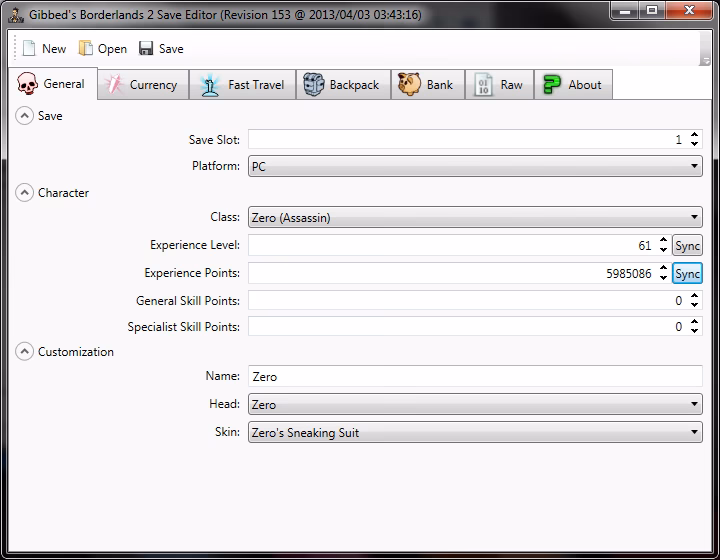Open the Class dropdown showing Zero (Assassin)
Image resolution: width=720 pixels, height=560 pixels.
pyautogui.click(x=475, y=217)
